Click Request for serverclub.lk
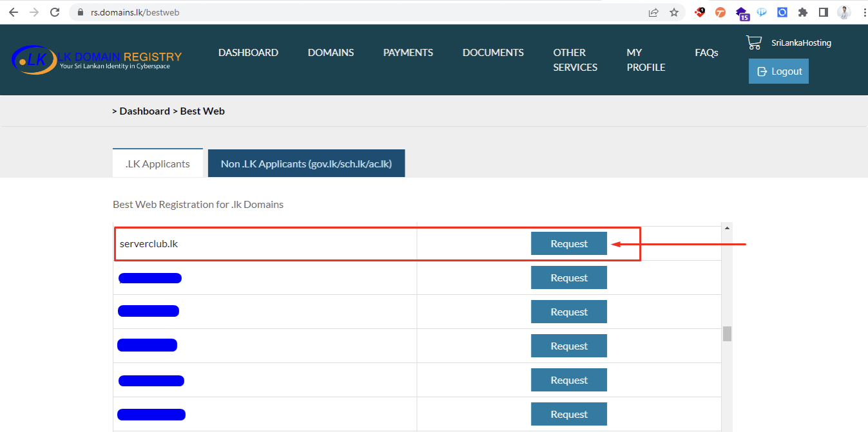The width and height of the screenshot is (868, 432). pos(568,243)
